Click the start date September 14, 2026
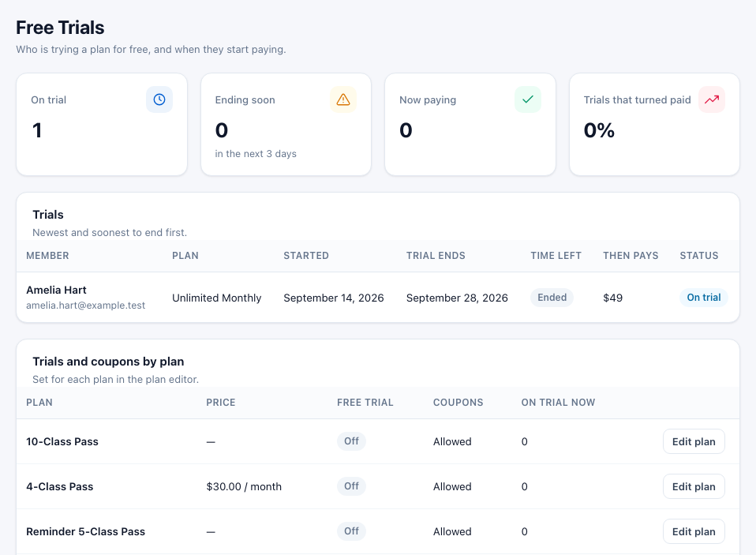This screenshot has width=756, height=555. [333, 298]
